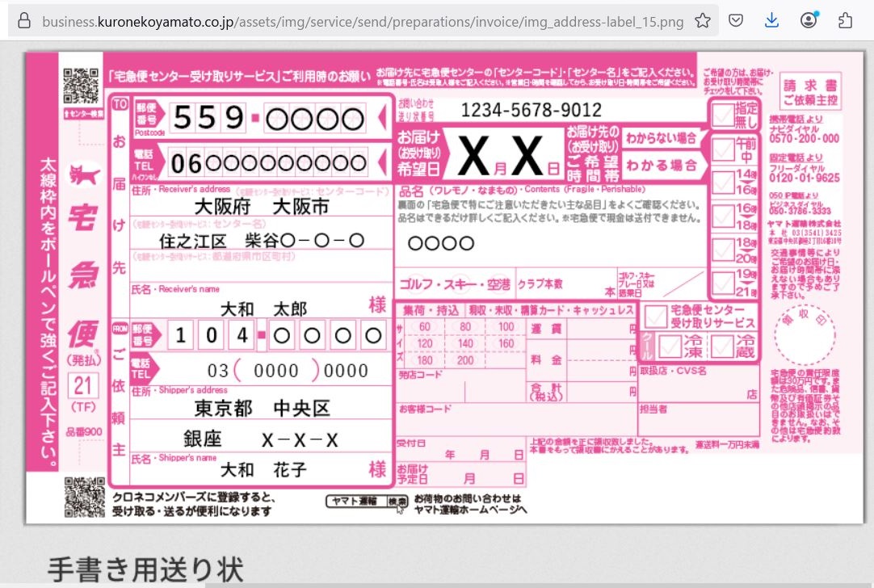874x588 pixels.
Task: Click the 取扱店・CVS名 field label
Action: tap(673, 371)
